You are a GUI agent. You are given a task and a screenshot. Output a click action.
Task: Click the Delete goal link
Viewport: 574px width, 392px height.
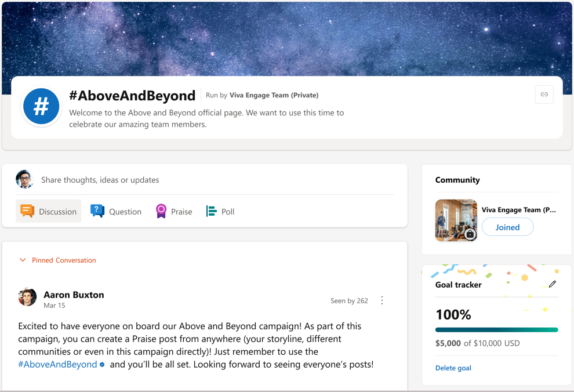pyautogui.click(x=453, y=368)
